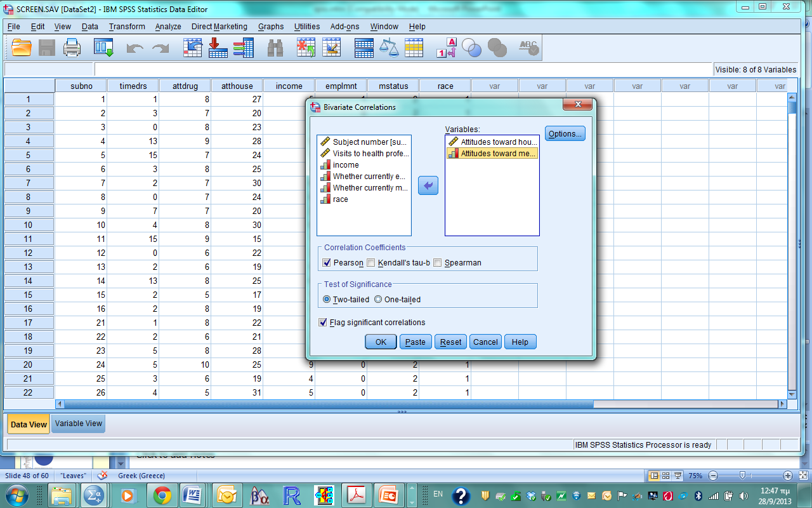Click the PowerPoint zoom out minus button
The image size is (812, 508).
(713, 476)
